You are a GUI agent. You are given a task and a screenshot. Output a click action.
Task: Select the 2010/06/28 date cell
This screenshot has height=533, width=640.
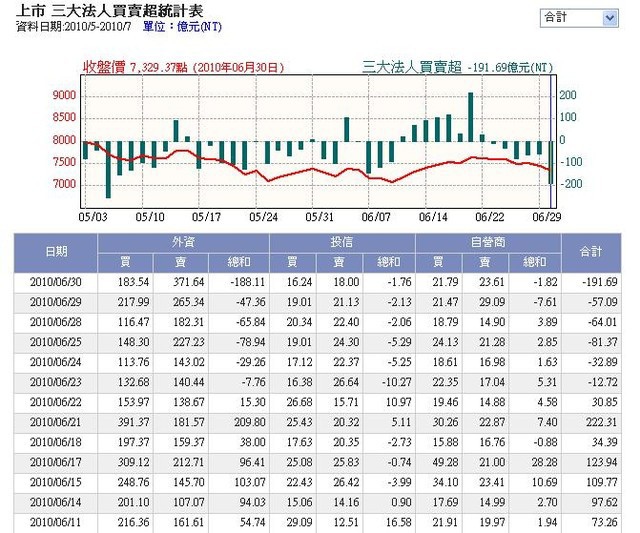(56, 322)
